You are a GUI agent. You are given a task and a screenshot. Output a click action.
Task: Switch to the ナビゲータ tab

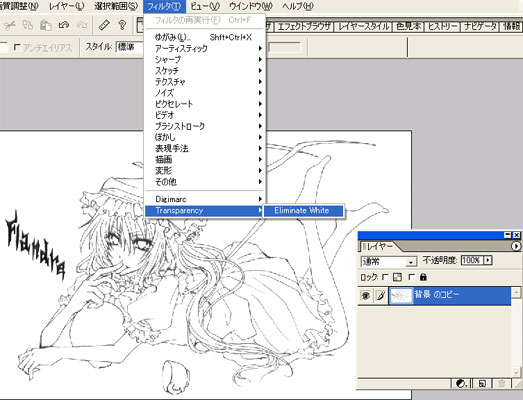[x=480, y=26]
